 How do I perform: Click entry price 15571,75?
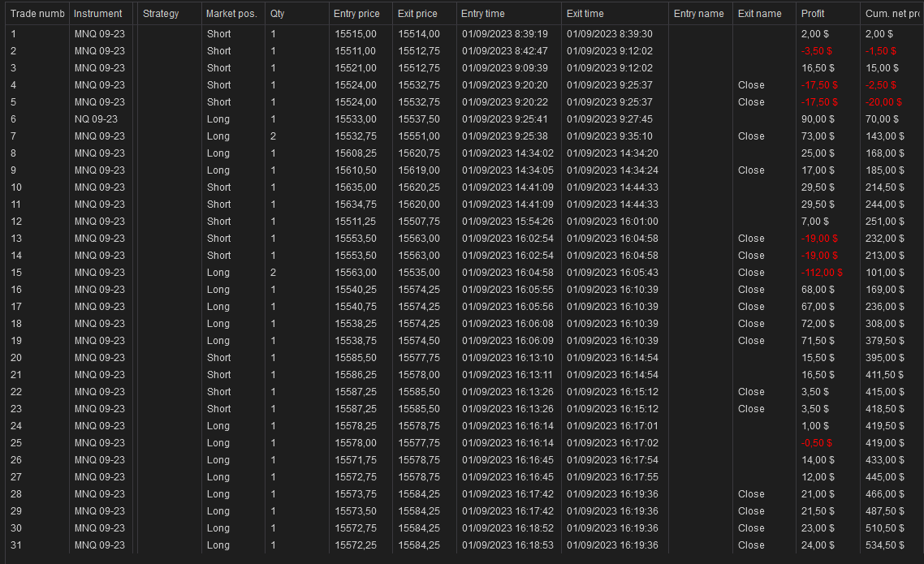point(356,460)
